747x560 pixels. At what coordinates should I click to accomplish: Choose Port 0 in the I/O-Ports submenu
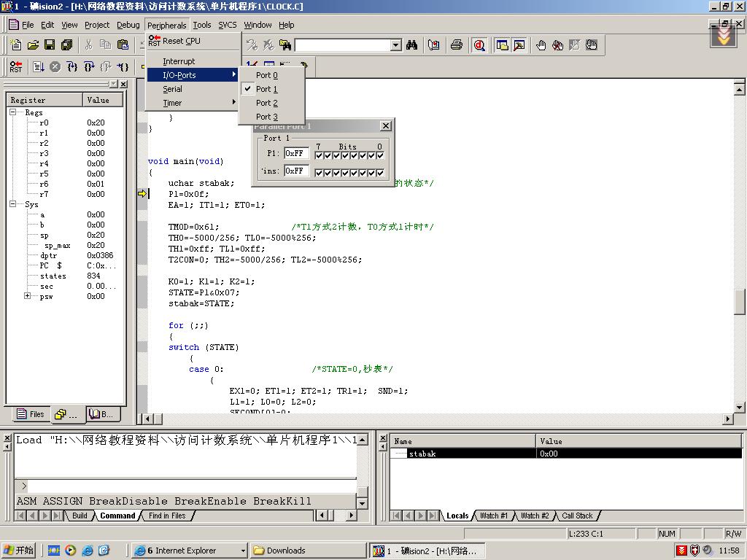click(271, 75)
